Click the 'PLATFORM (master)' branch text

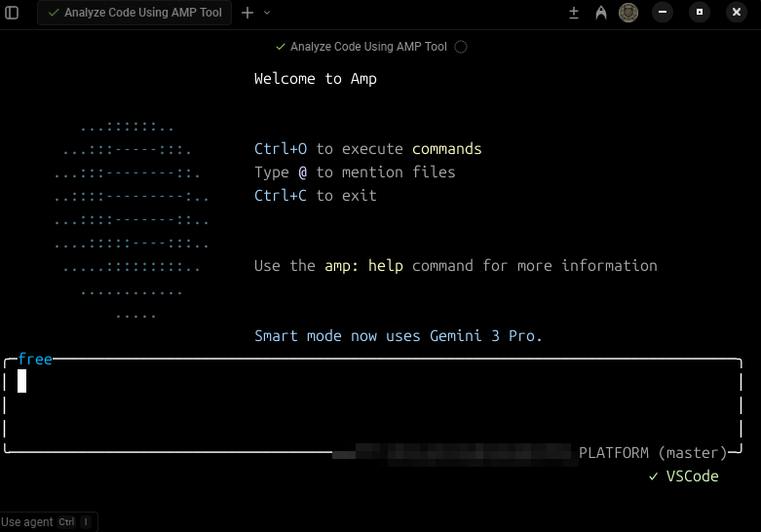pyautogui.click(x=653, y=453)
